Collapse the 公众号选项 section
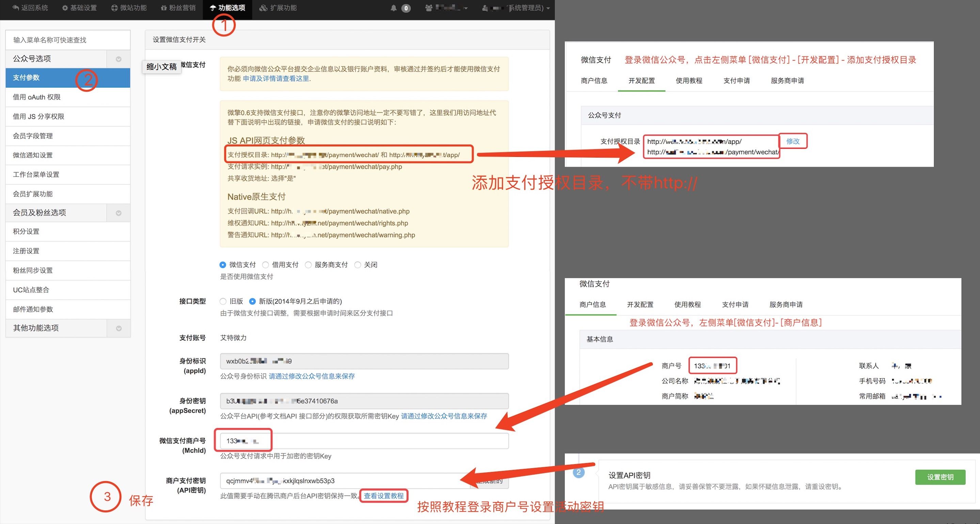The image size is (980, 524). click(118, 59)
